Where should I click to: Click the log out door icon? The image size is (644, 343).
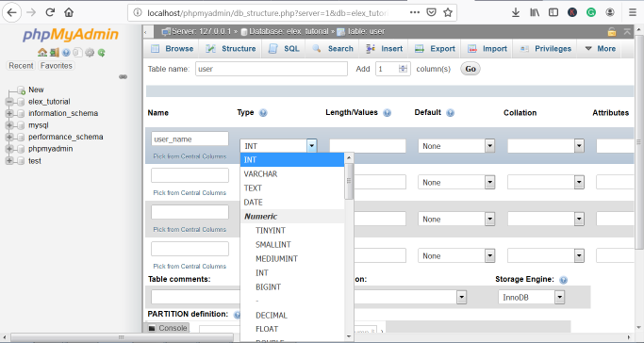tap(54, 53)
